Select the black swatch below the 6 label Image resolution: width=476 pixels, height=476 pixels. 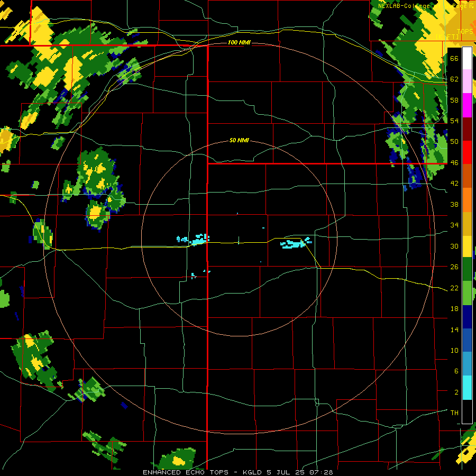tap(467, 411)
